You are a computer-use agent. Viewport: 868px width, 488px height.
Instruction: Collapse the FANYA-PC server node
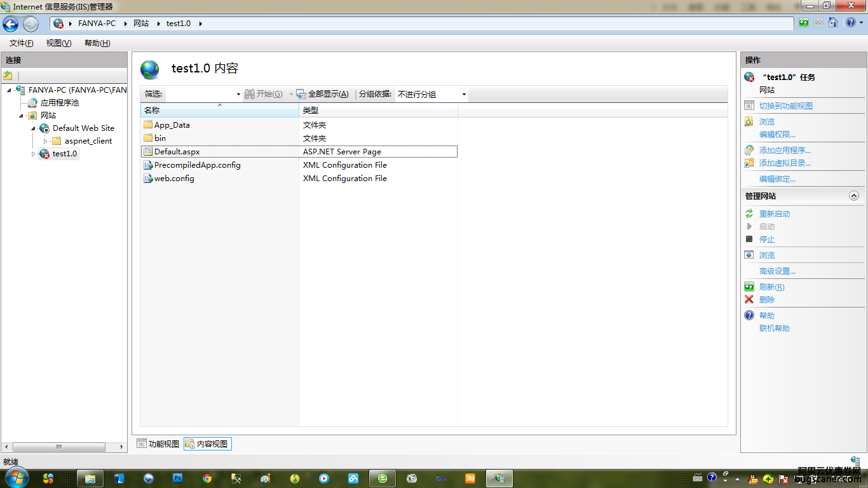point(9,90)
